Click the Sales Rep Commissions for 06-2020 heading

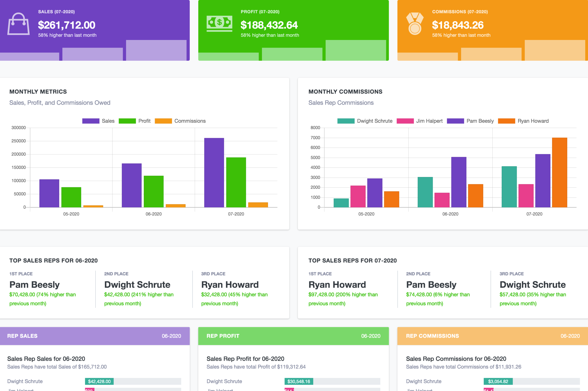[456, 359]
